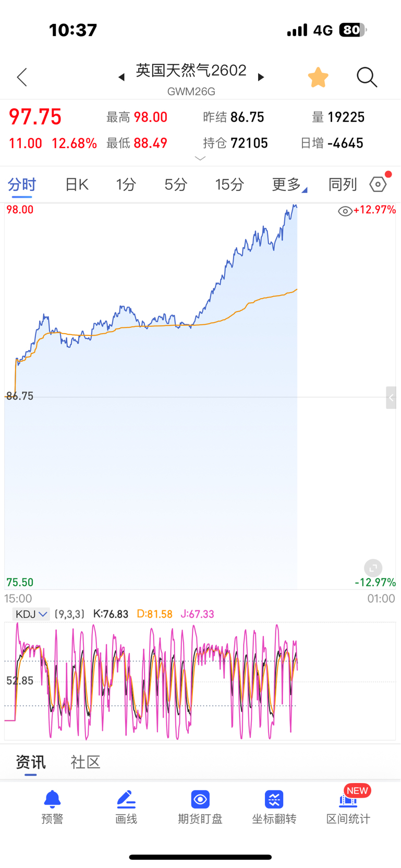This screenshot has height=868, width=401.
Task: Toggle the eye visibility icon on chart
Action: (x=345, y=211)
